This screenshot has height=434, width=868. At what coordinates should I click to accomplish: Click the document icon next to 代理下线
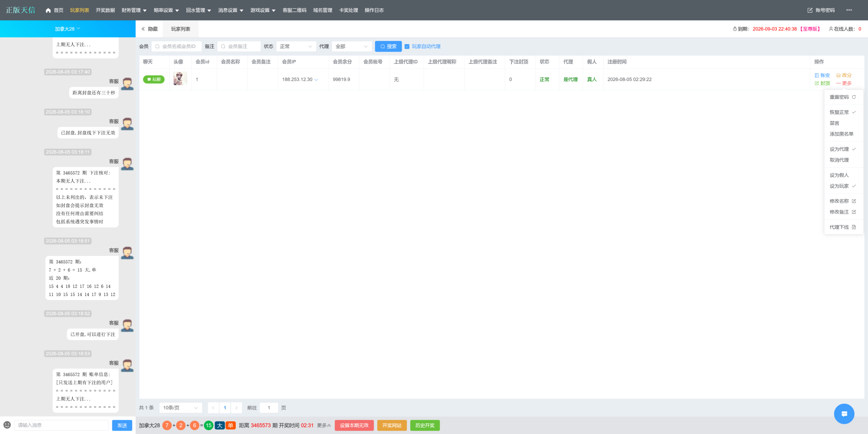(854, 227)
